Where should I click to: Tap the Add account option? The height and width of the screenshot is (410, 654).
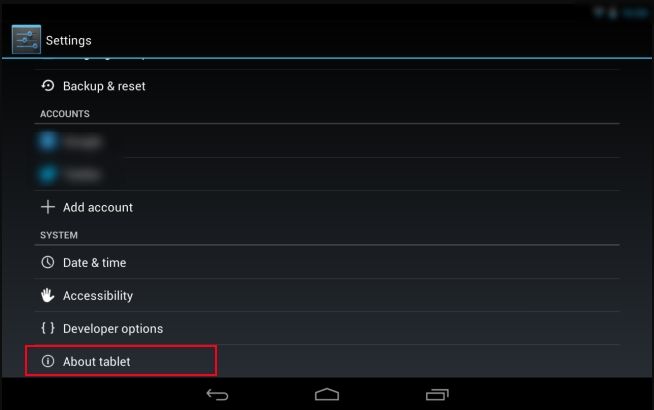327,207
